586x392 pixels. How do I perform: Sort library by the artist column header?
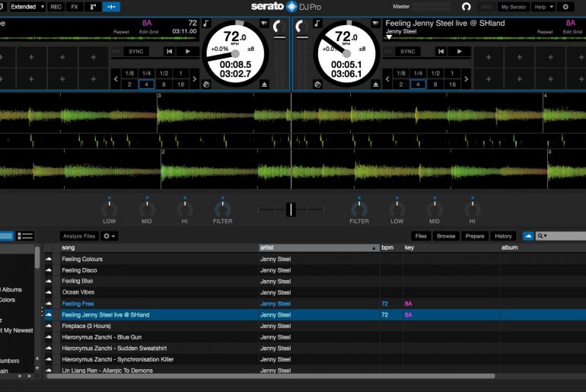point(319,247)
